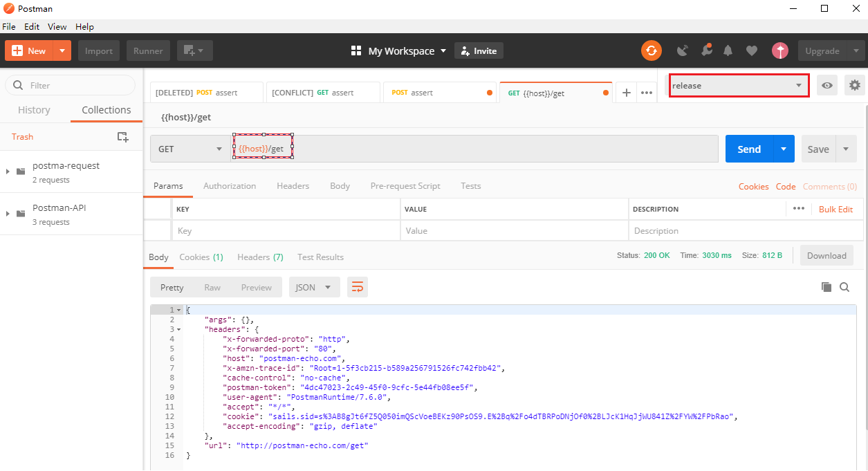The image size is (868, 471).
Task: Open the File menu
Action: coord(9,26)
